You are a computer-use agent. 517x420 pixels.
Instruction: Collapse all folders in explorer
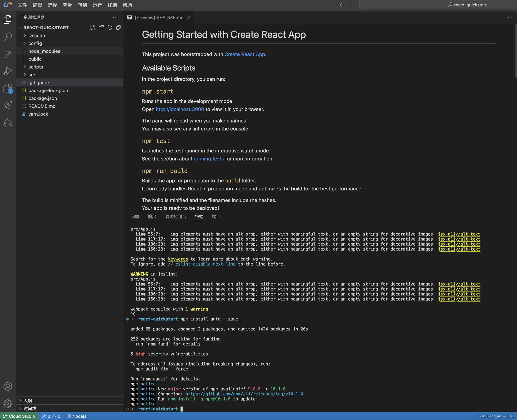coord(118,28)
